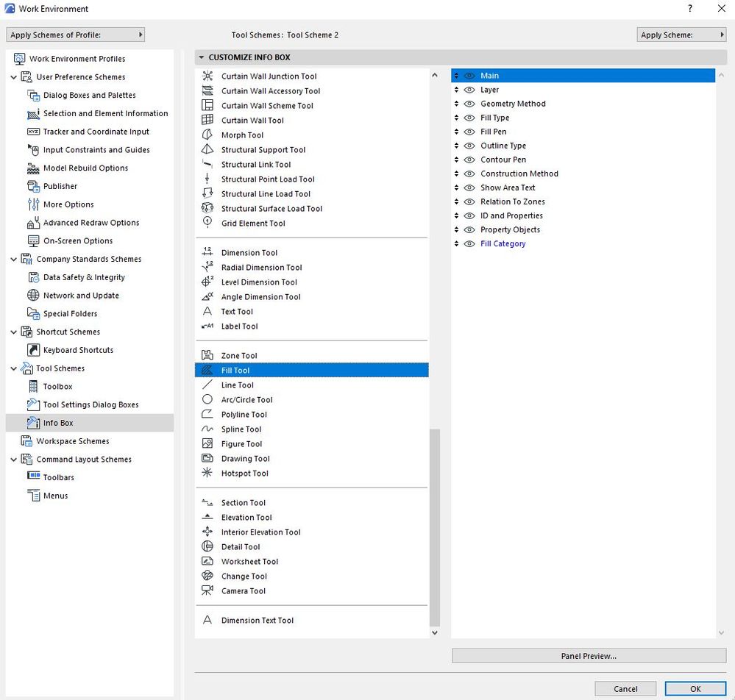Open Keyboard Shortcuts settings
The image size is (735, 700).
[x=78, y=350]
